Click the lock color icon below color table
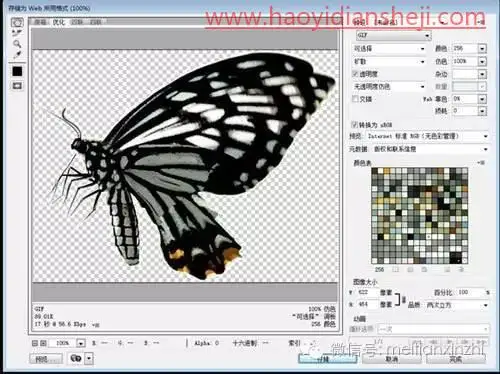 tap(424, 269)
